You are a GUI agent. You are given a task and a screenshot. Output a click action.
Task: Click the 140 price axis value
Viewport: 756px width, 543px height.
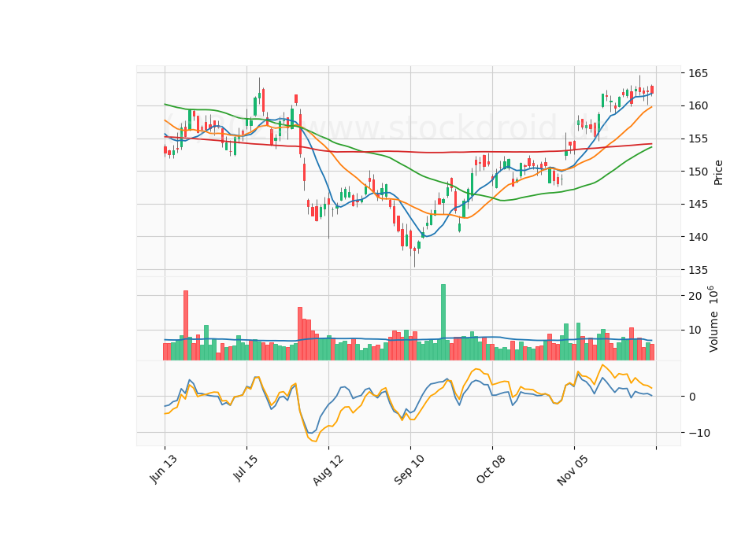click(699, 237)
